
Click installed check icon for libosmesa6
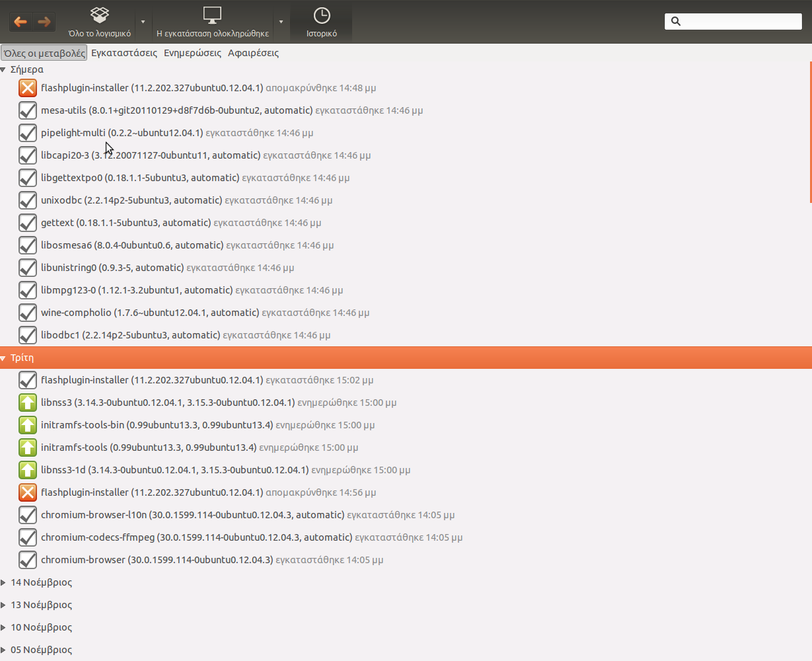[27, 245]
